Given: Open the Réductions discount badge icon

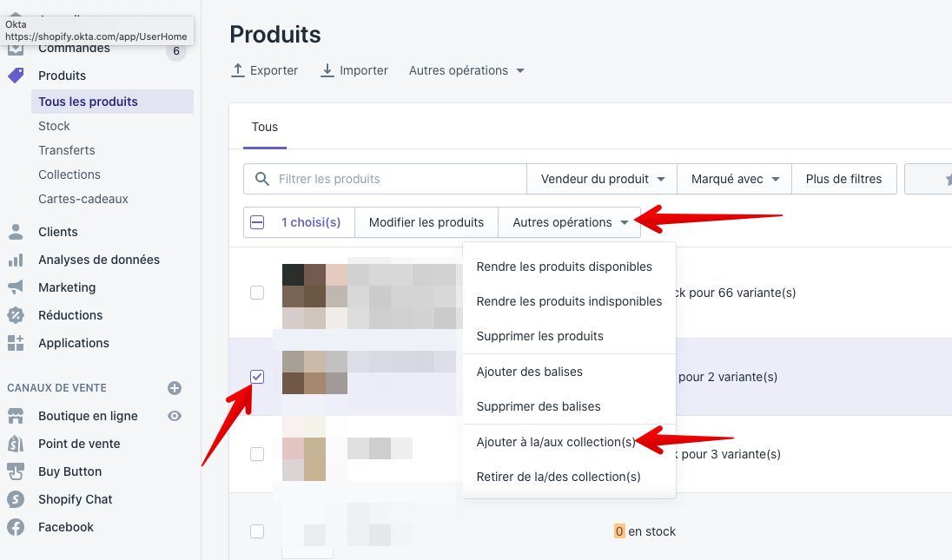Looking at the screenshot, I should click(16, 315).
